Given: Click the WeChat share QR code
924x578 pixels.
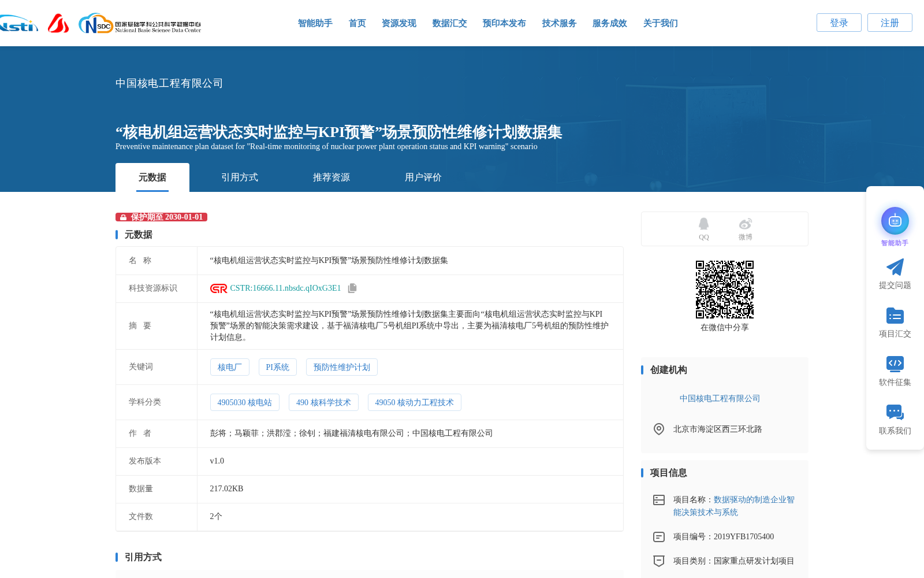Looking at the screenshot, I should [725, 290].
